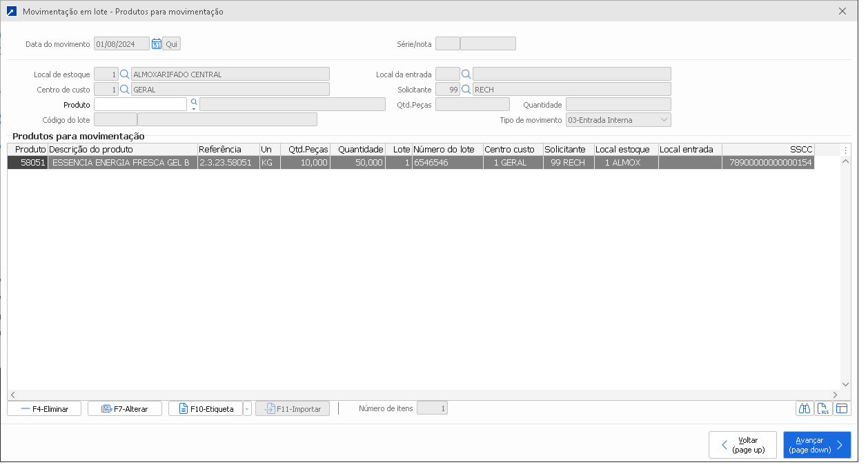Open grid layout configuration icon
This screenshot has height=467, width=868.
click(842, 408)
